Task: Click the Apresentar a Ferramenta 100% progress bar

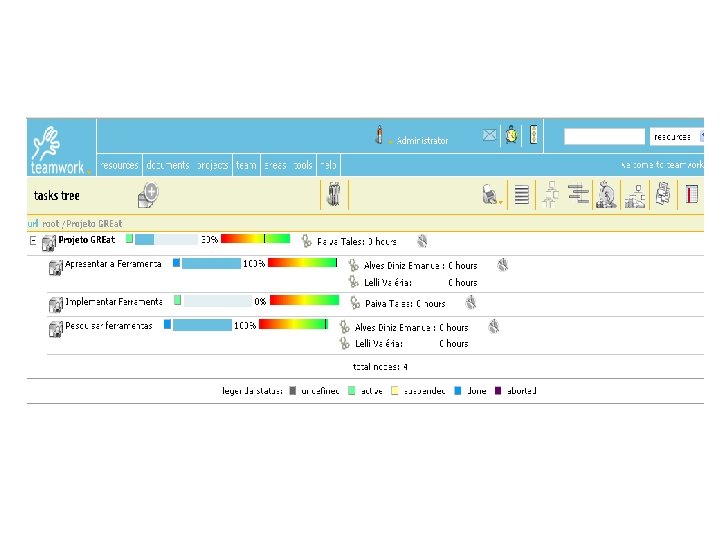Action: [211, 264]
